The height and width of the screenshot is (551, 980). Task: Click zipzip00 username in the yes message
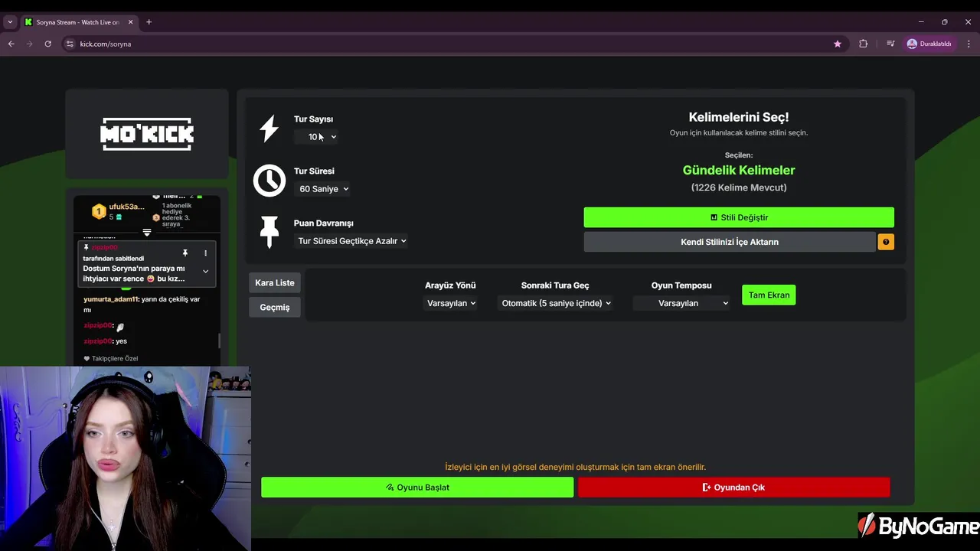tap(98, 341)
